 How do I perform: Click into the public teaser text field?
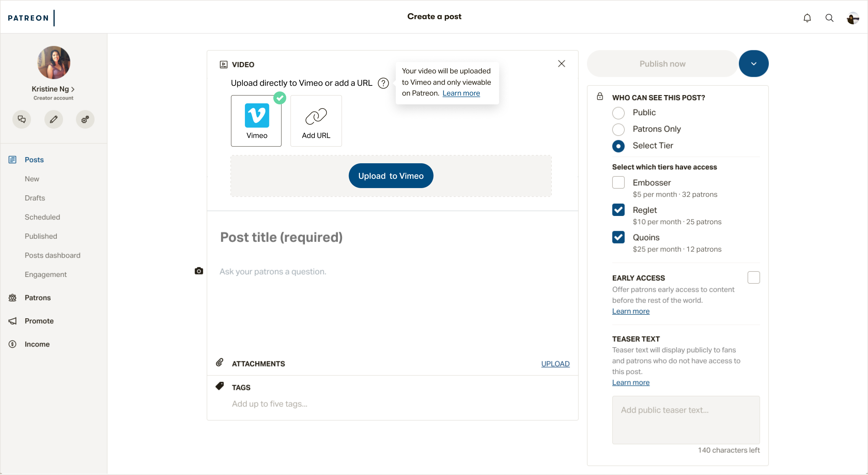coord(685,420)
